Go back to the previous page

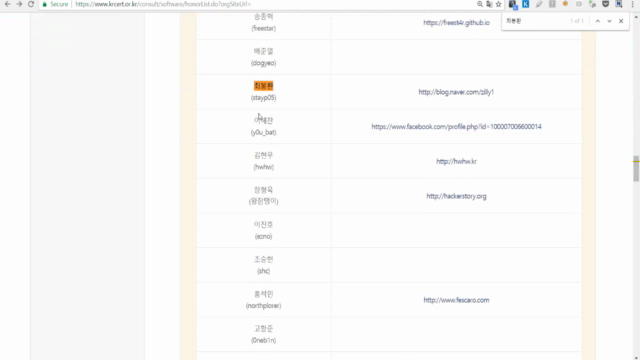pyautogui.click(x=8, y=4)
